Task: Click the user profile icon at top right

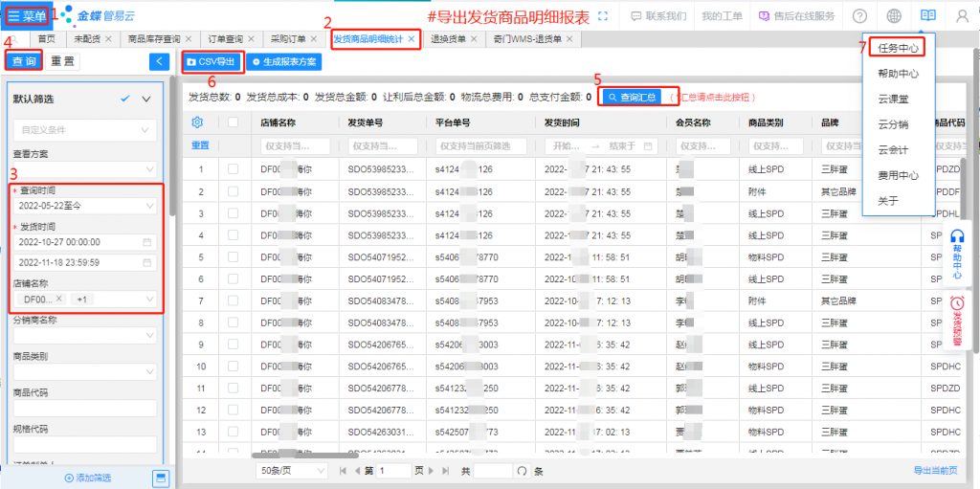Action: click(x=962, y=16)
